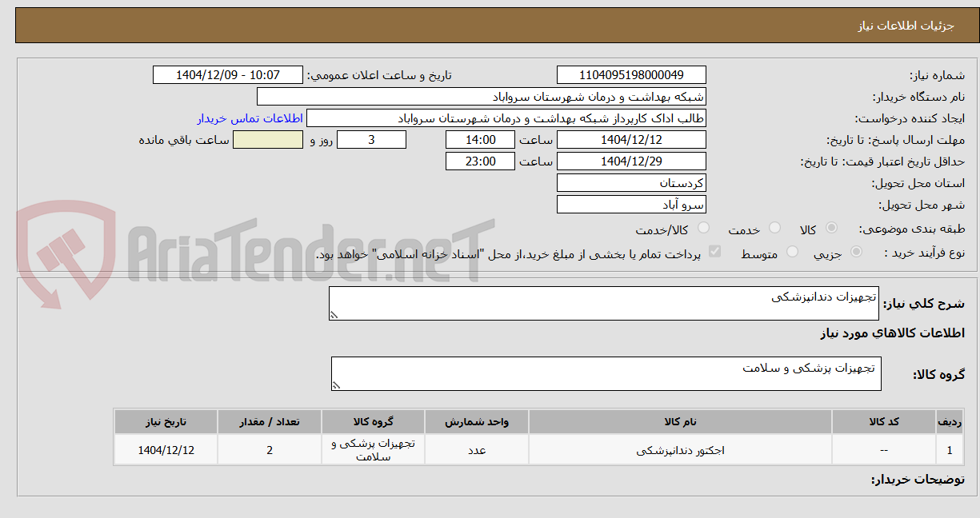Click the public announcement date field

228,75
